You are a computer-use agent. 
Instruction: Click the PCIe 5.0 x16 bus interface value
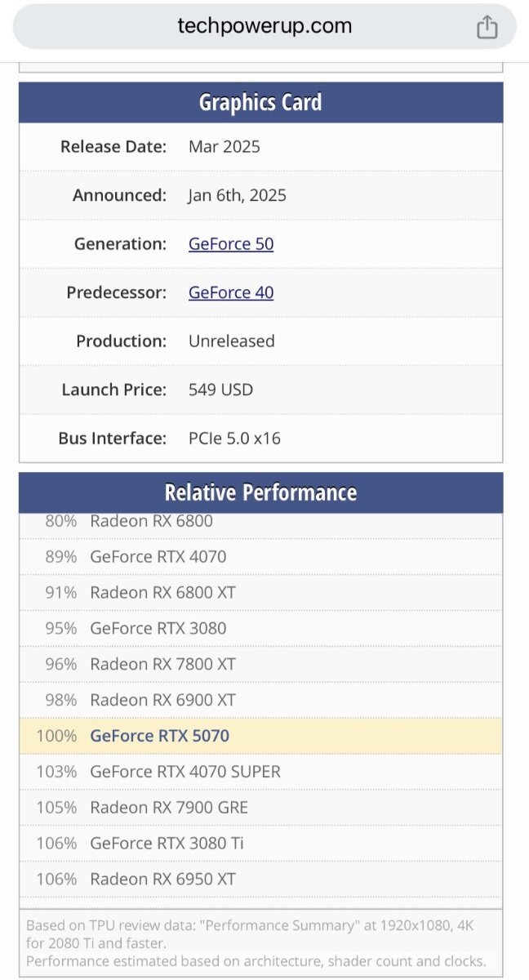point(234,439)
